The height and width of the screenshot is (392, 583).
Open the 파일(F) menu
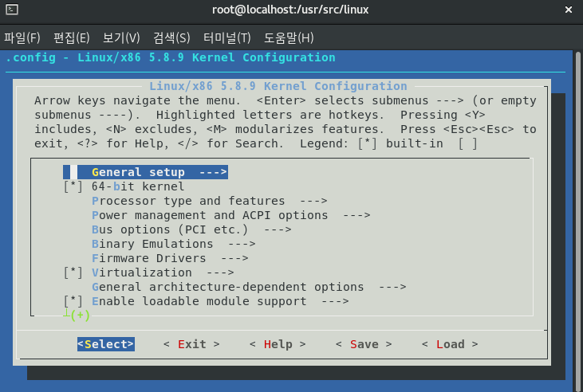point(22,37)
